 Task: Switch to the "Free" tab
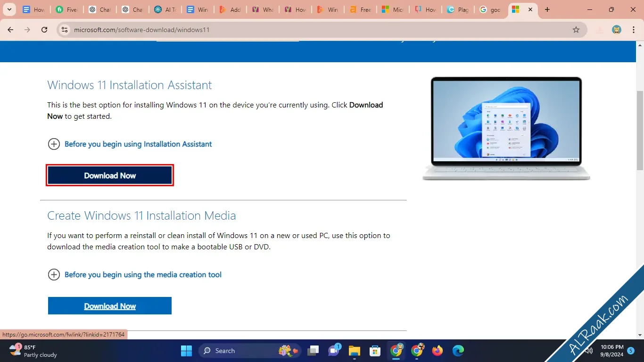361,9
